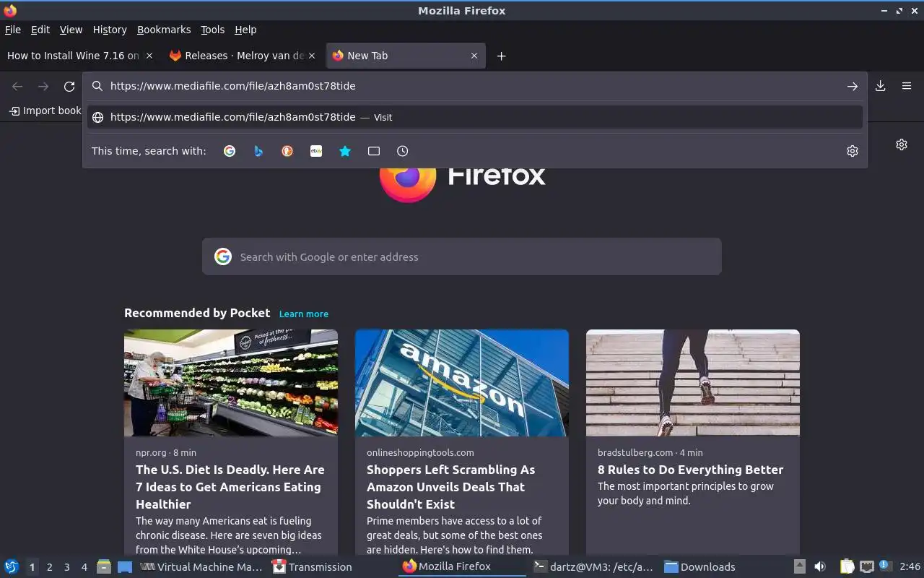This screenshot has width=924, height=578.
Task: Click Search with Google or enter address box
Action: tap(462, 256)
